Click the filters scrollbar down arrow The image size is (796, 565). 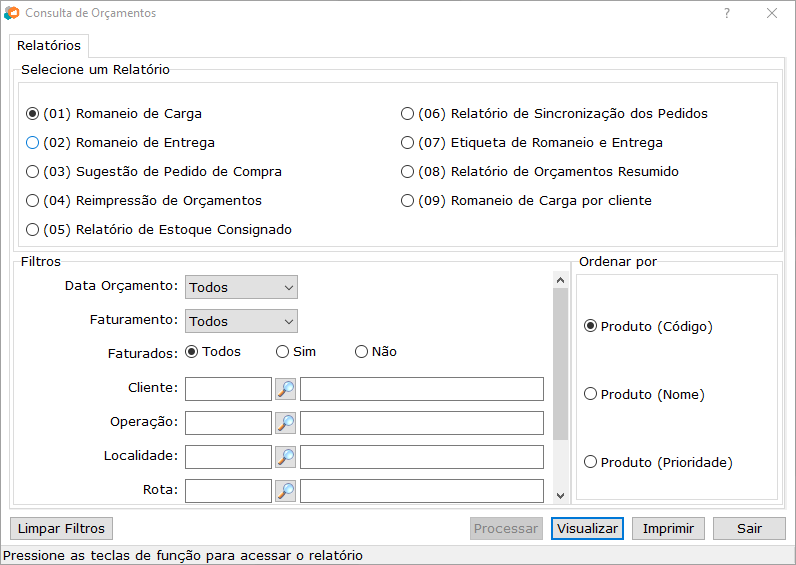(x=560, y=495)
